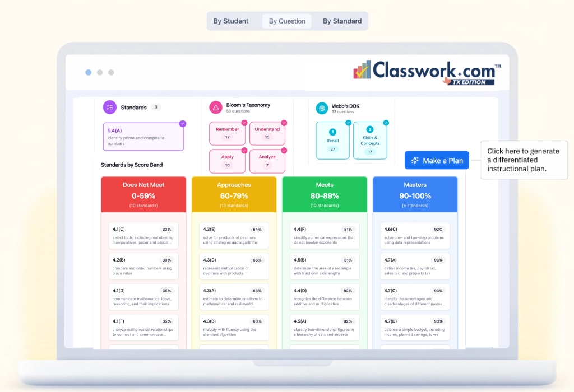Screen dimensions: 574x392
Task: Click the Make a Plan button
Action: coord(437,160)
